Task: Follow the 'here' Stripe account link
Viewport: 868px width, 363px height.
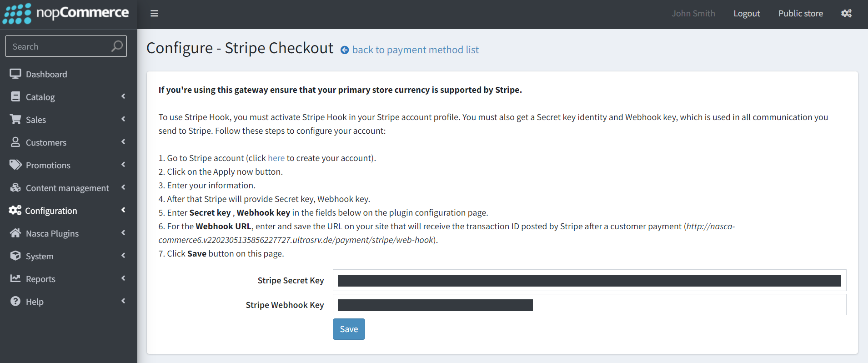Action: pyautogui.click(x=276, y=158)
